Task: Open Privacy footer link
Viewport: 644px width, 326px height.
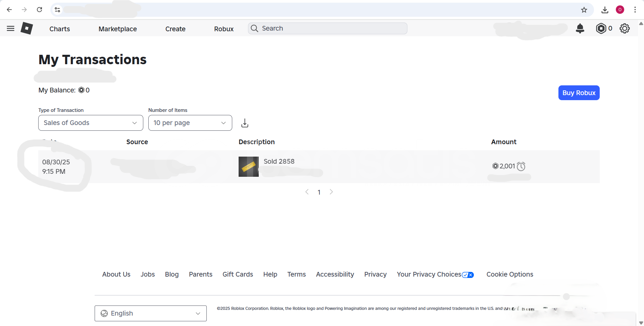Action: click(x=376, y=274)
